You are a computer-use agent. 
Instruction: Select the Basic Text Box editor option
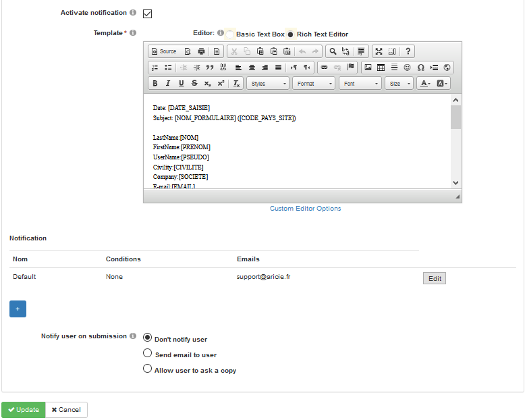pyautogui.click(x=230, y=34)
